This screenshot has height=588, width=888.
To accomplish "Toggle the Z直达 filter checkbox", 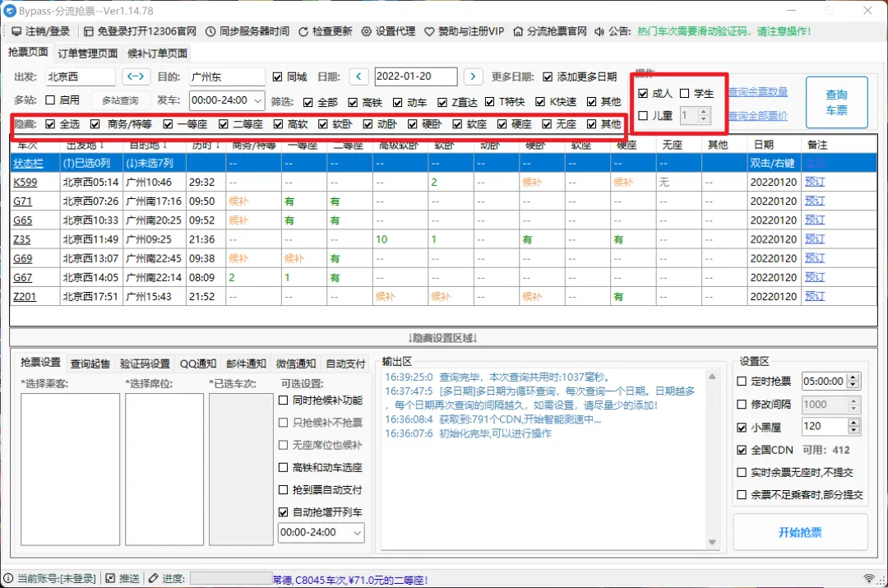I will pyautogui.click(x=442, y=102).
